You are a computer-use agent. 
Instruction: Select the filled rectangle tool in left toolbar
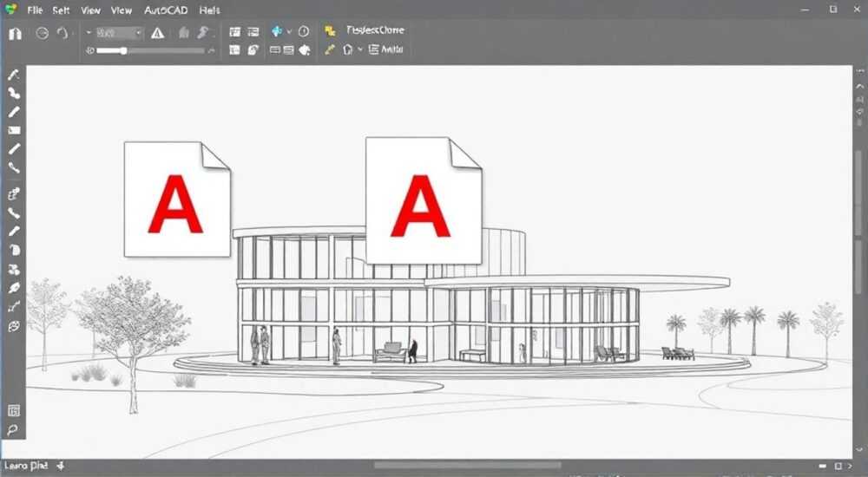14,131
